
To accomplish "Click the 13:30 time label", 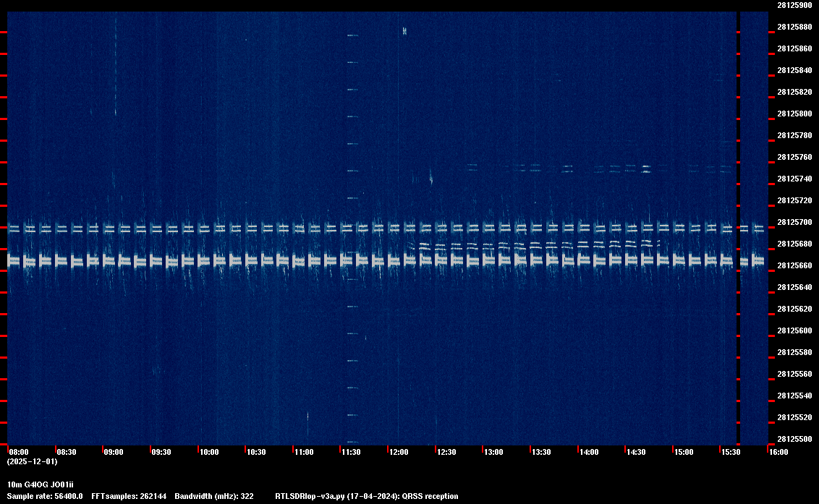I will point(541,452).
